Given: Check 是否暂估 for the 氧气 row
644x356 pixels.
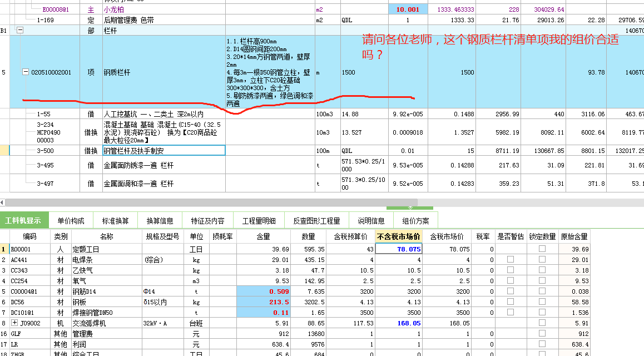Looking at the screenshot, I should (x=511, y=281).
